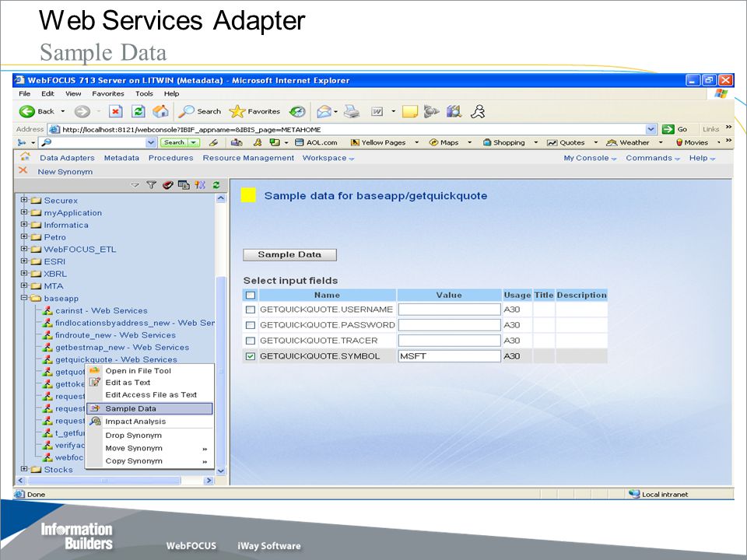This screenshot has height=560, width=747.
Task: Collapse the baseapp folder
Action: pyautogui.click(x=24, y=298)
